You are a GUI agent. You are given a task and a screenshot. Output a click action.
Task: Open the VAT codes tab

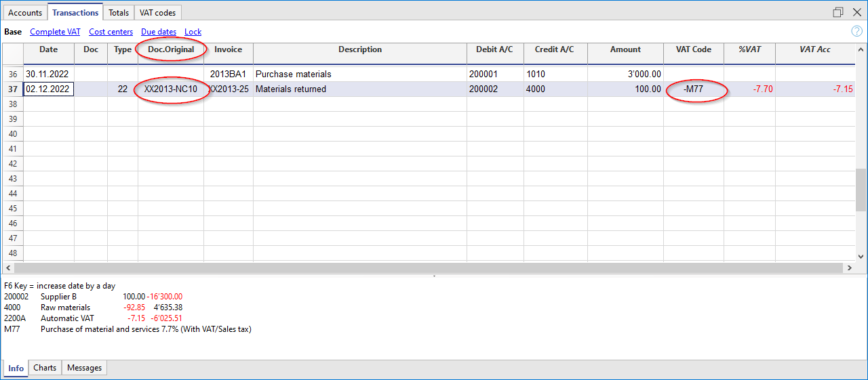(157, 12)
